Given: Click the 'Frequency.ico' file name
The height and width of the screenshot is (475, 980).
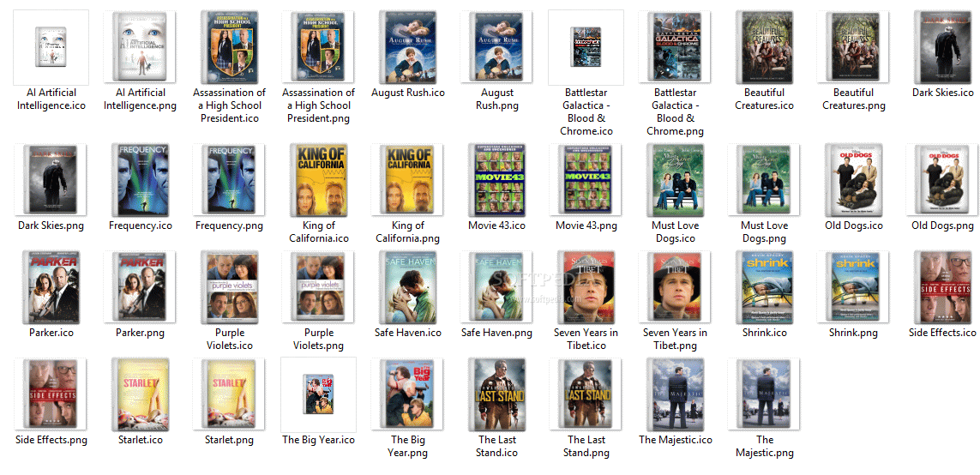Looking at the screenshot, I should pos(140,225).
